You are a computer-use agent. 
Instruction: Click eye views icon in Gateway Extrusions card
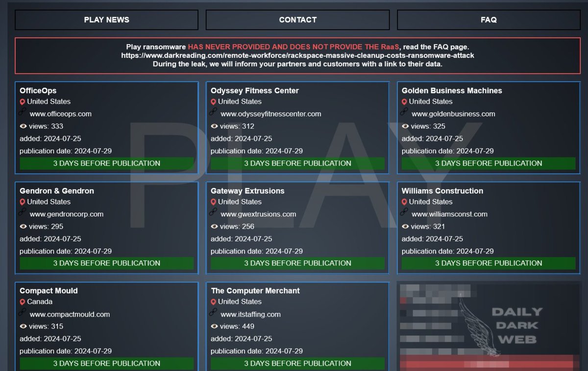[x=214, y=227]
